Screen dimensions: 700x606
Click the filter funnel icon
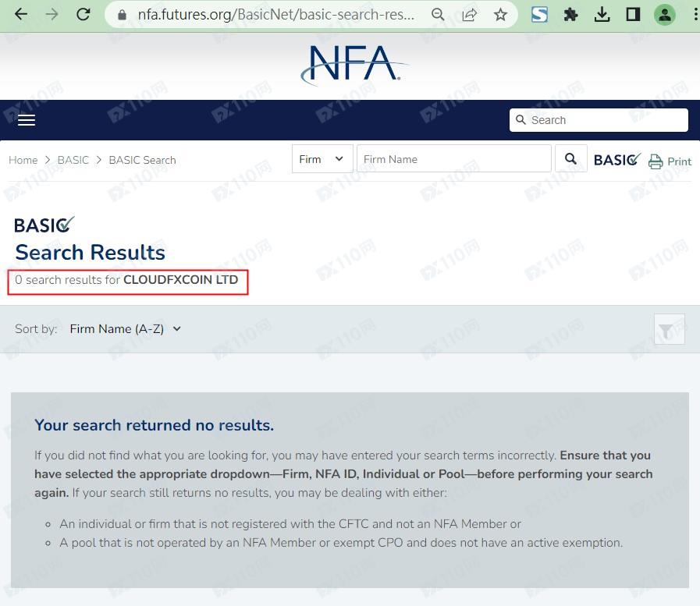tap(669, 330)
